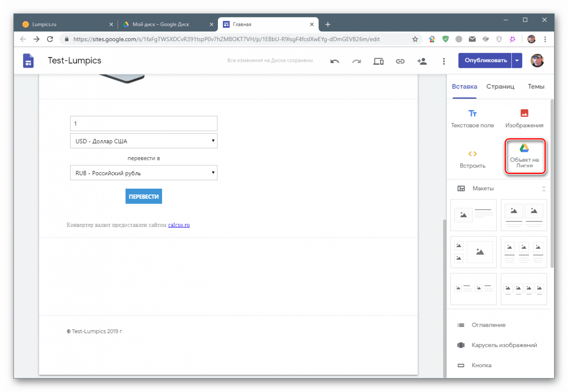Close the Главная tab
This screenshot has width=568, height=392.
tap(312, 24)
